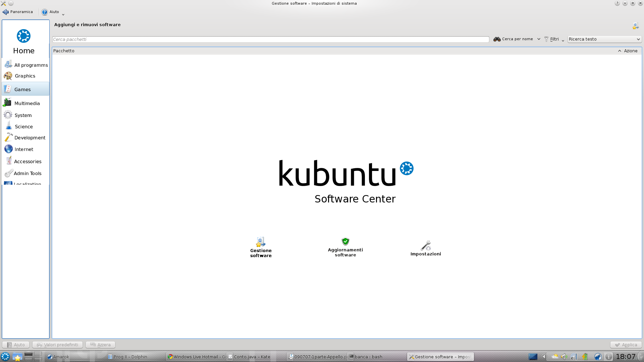This screenshot has width=644, height=362.
Task: Click the Home Kubuntu logo
Action: [23, 36]
